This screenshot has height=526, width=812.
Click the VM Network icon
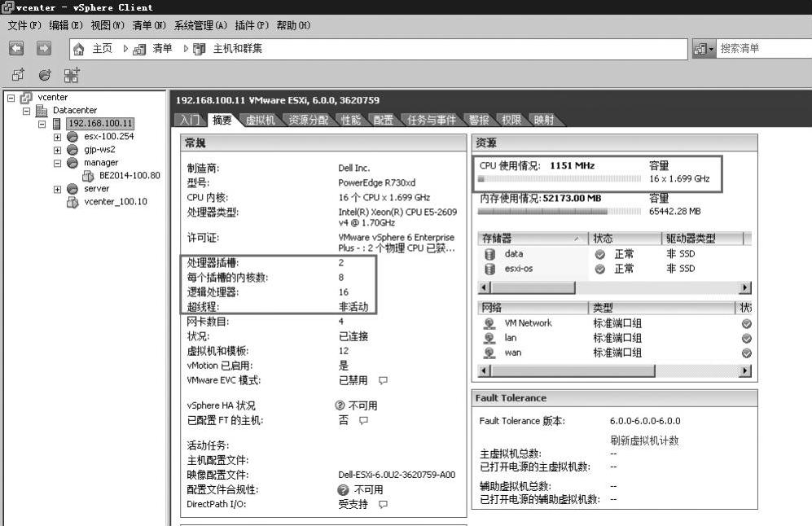point(489,323)
